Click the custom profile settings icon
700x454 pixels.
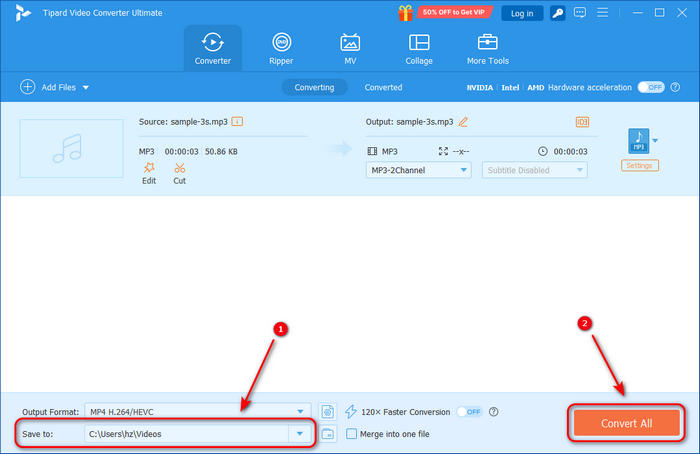pos(328,411)
